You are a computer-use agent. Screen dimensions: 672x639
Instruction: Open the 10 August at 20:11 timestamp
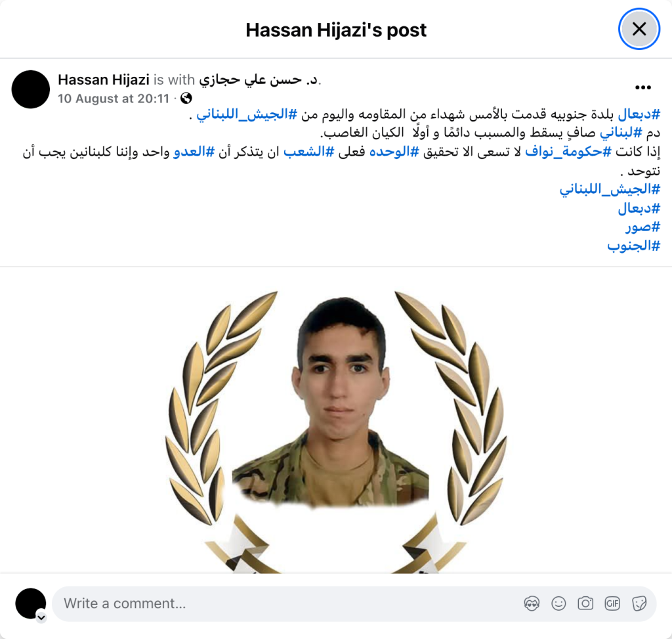[114, 99]
